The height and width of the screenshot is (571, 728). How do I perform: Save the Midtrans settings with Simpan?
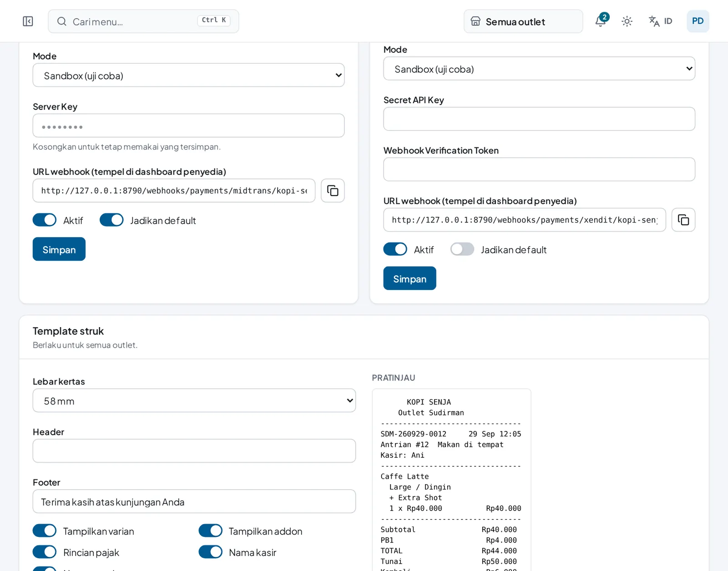(59, 249)
